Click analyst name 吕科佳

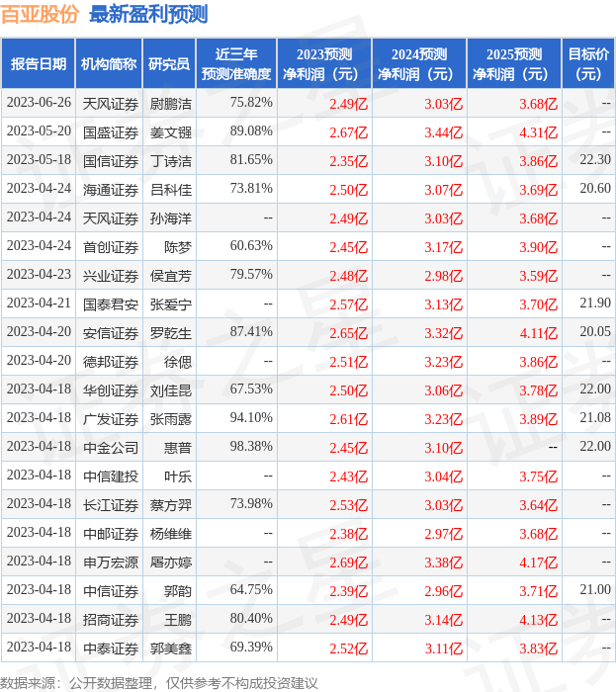pos(171,190)
